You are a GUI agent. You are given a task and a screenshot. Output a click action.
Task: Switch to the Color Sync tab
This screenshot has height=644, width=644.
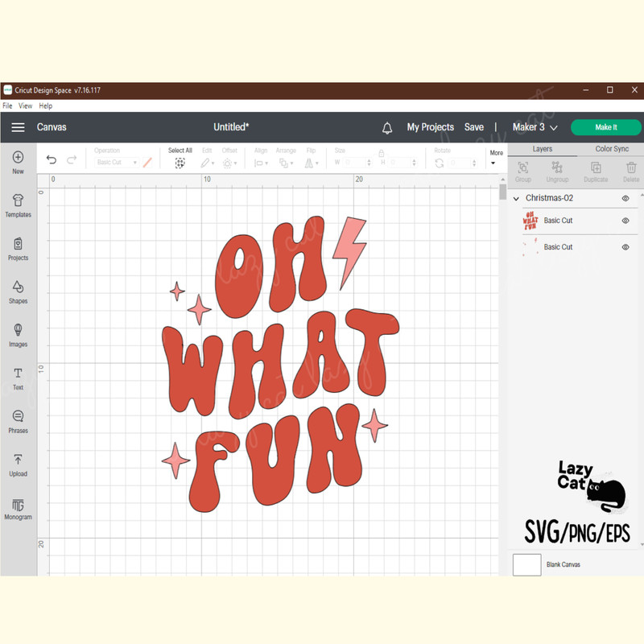[612, 149]
